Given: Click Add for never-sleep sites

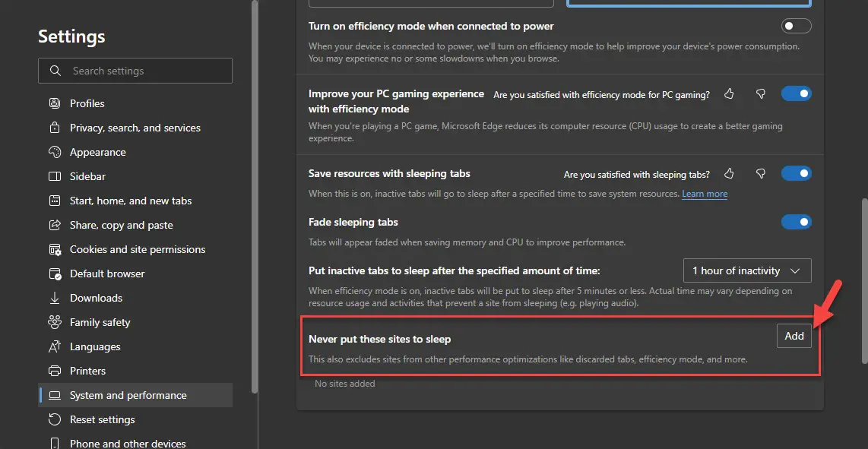Looking at the screenshot, I should 794,336.
